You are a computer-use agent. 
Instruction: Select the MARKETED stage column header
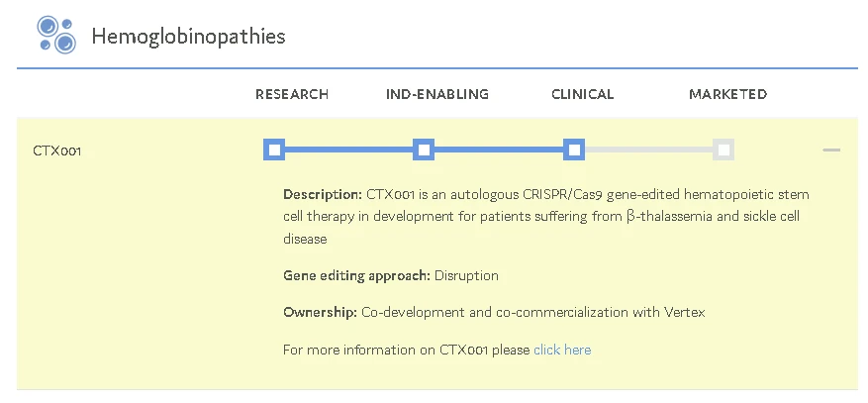tap(727, 94)
